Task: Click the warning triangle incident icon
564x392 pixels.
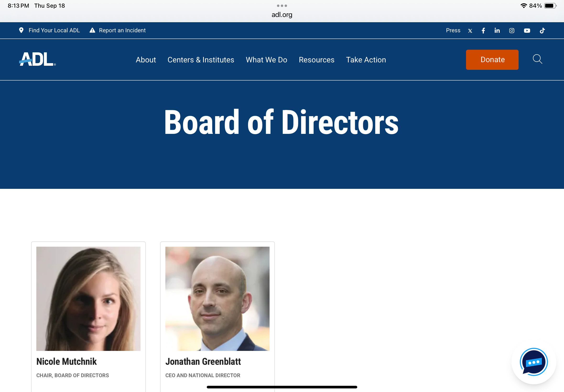Action: tap(92, 30)
